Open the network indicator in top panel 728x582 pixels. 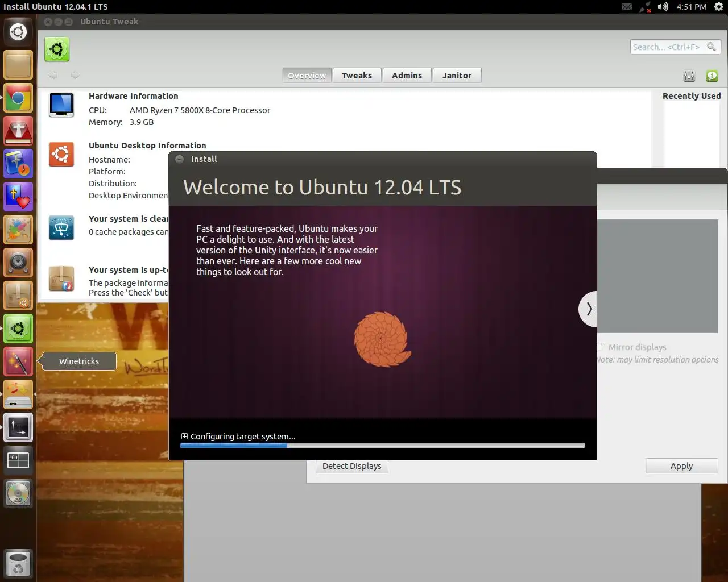[x=645, y=7]
